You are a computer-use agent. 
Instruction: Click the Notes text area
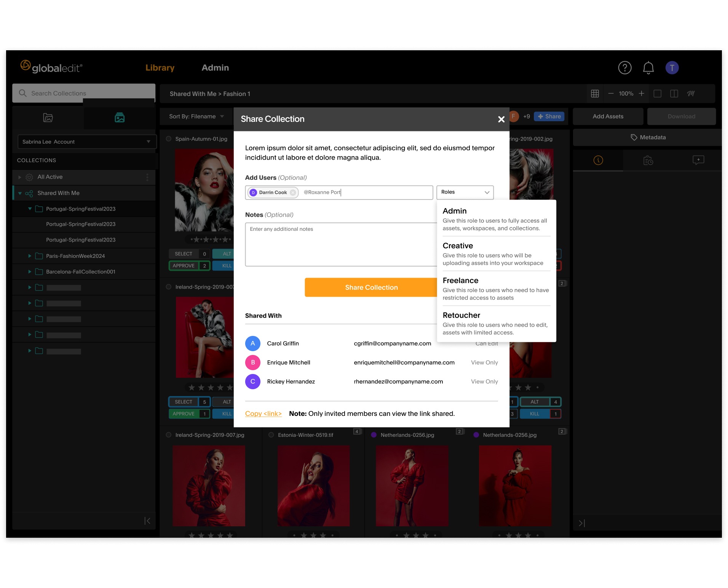(341, 244)
